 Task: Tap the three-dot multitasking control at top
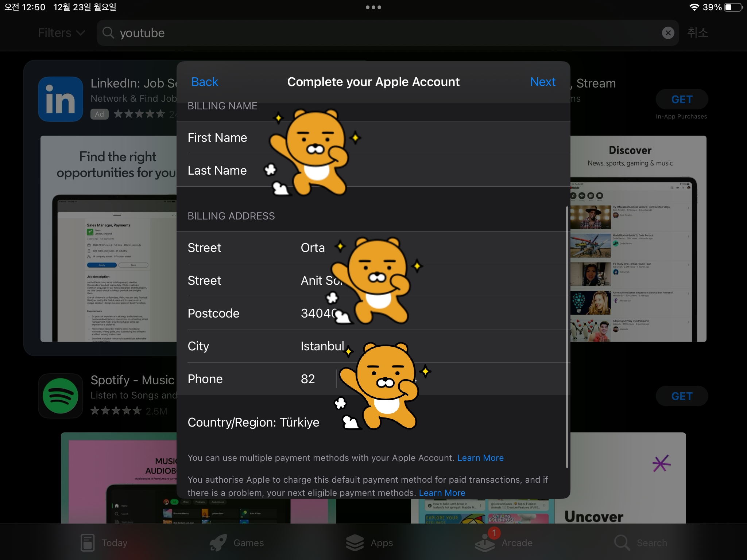pyautogui.click(x=373, y=7)
